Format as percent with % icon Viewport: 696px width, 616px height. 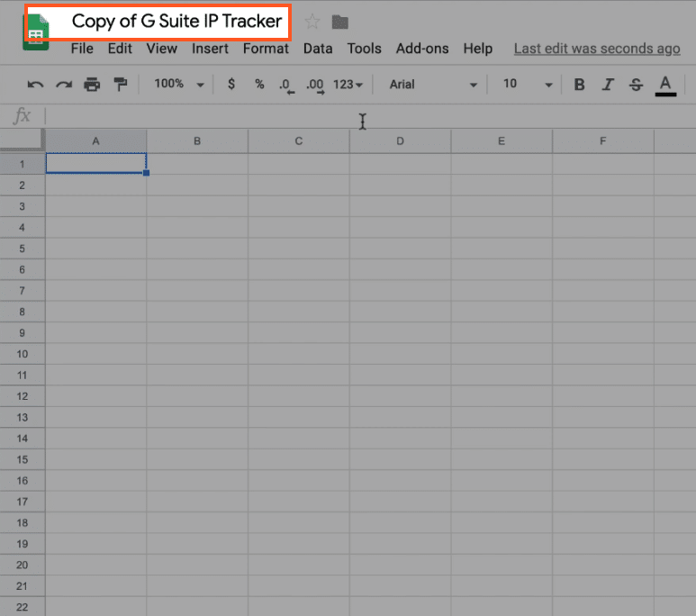point(259,84)
